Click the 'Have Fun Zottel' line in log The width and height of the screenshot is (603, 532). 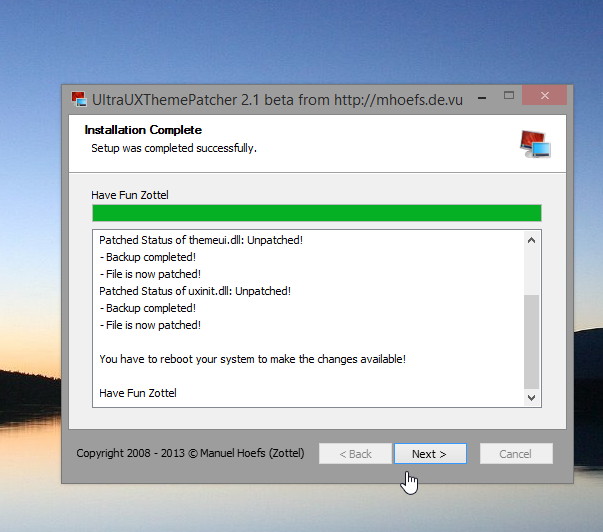tap(138, 393)
